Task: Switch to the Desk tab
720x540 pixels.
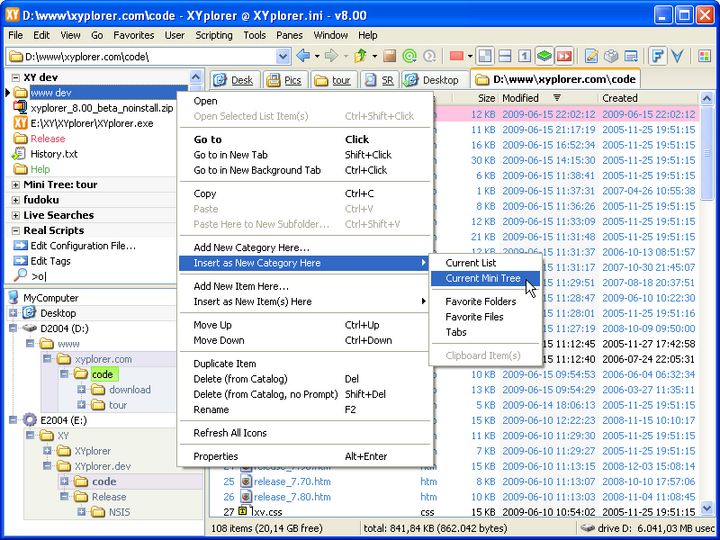Action: (x=234, y=80)
